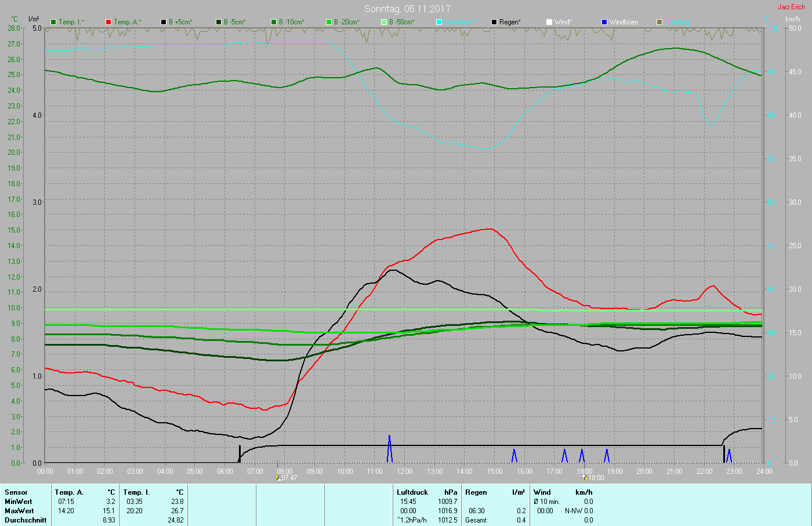Image resolution: width=812 pixels, height=526 pixels.
Task: Click the Temp. A. table column header
Action: [70, 492]
